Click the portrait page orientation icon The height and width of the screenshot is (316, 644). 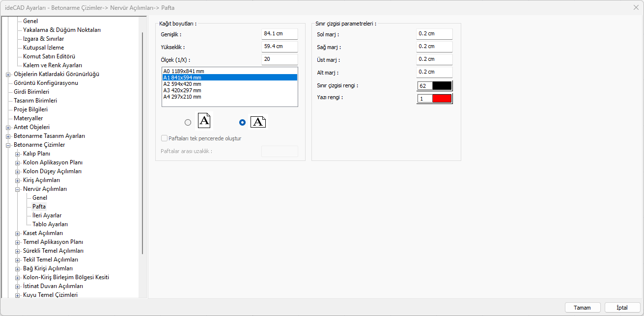[204, 121]
